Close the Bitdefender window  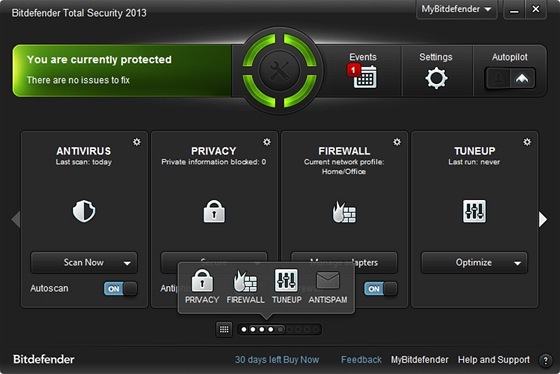(536, 10)
